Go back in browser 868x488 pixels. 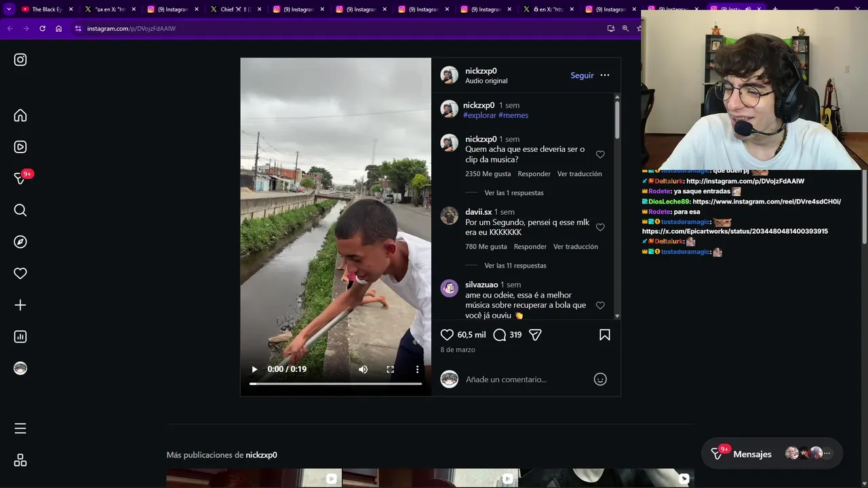point(9,28)
